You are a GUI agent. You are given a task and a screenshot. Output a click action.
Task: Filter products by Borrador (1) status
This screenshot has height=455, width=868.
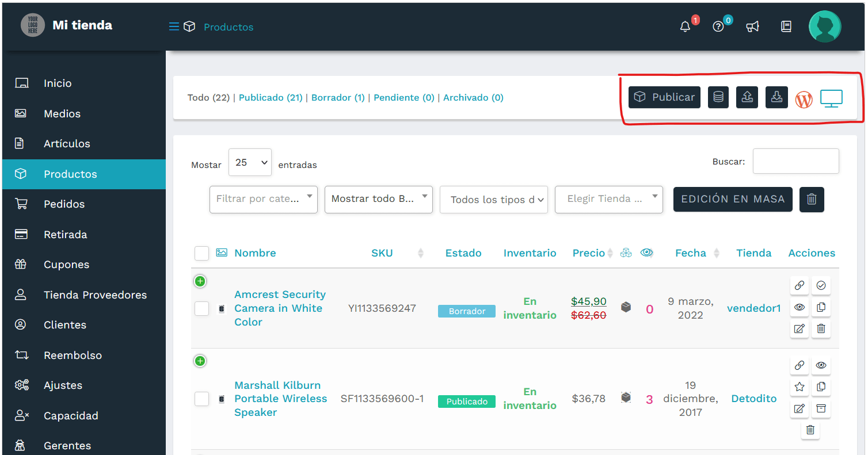(338, 98)
